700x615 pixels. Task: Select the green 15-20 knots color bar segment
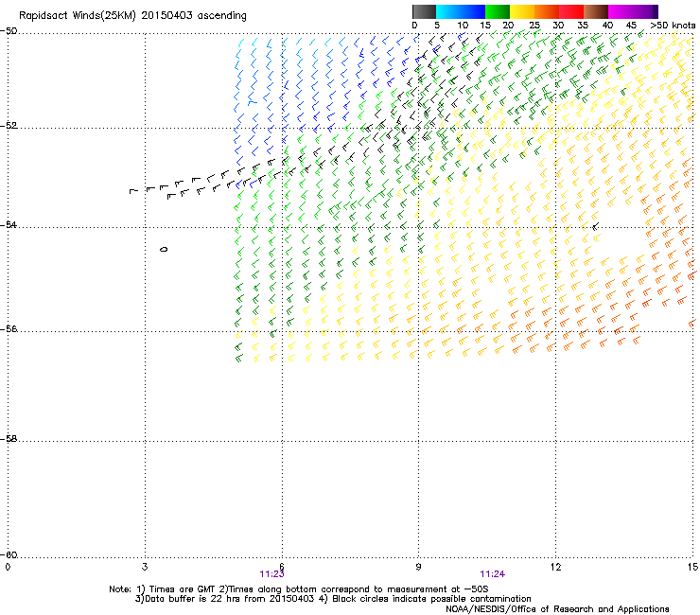[x=498, y=11]
